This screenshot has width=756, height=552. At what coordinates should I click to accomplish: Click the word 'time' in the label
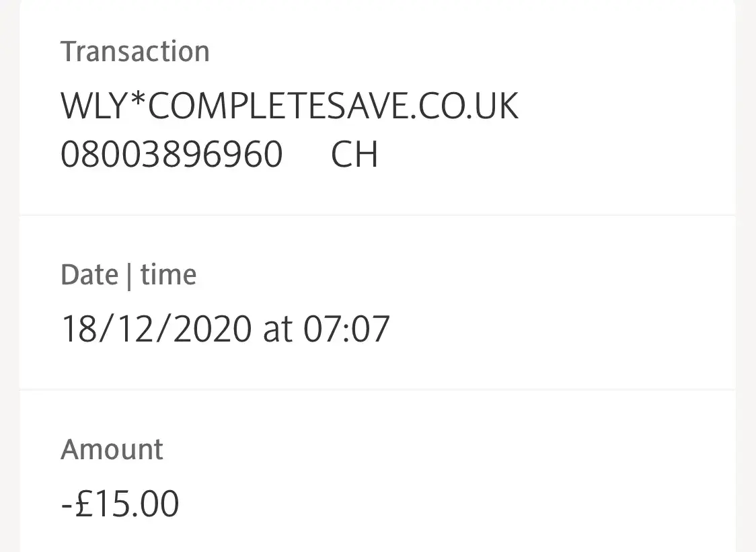168,275
